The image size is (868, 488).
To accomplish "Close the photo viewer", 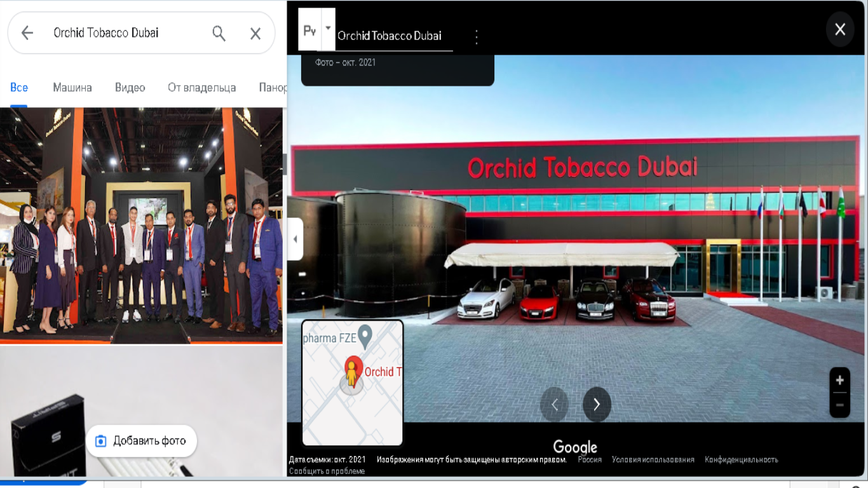I will tap(840, 29).
